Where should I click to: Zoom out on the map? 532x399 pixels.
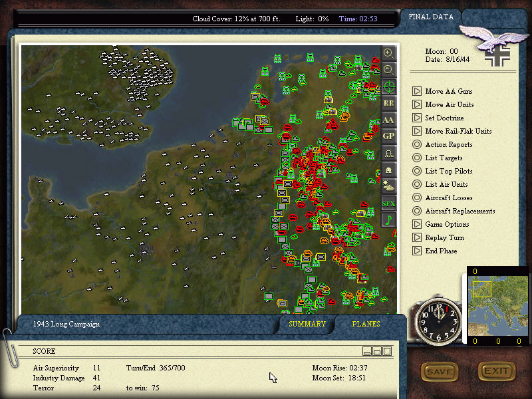[389, 70]
